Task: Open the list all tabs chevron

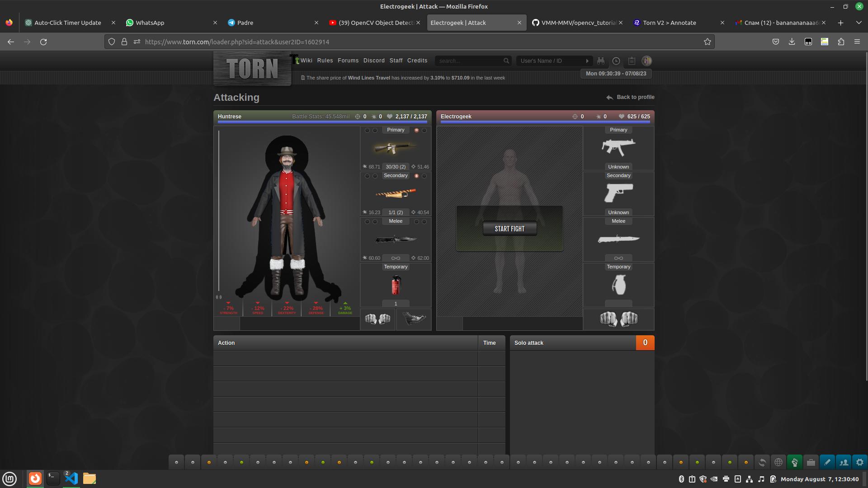Action: point(859,23)
